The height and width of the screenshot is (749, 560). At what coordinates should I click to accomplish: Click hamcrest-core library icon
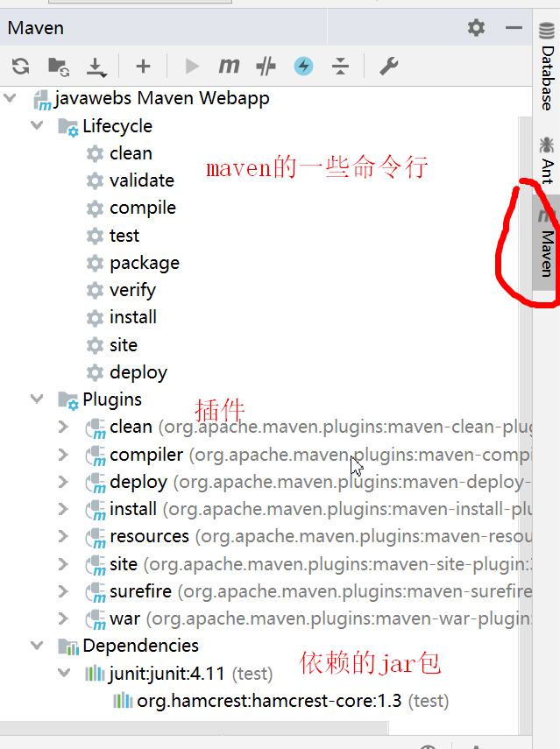pos(123,701)
